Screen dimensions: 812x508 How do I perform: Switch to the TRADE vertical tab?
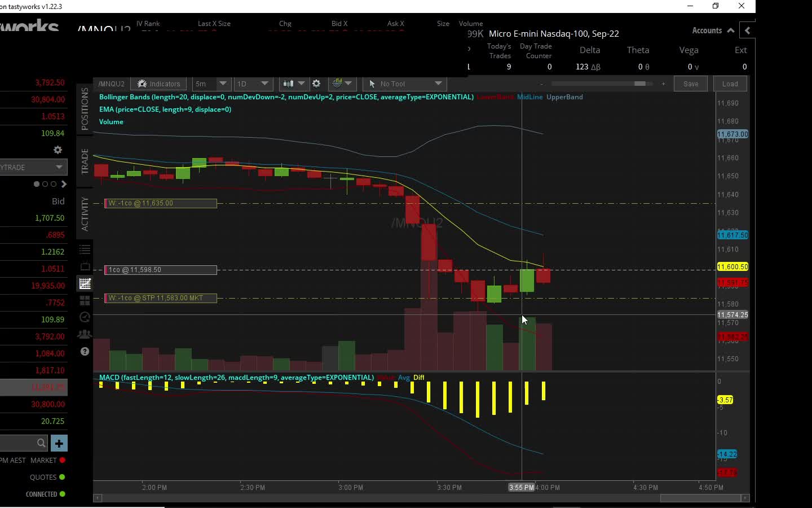coord(85,161)
